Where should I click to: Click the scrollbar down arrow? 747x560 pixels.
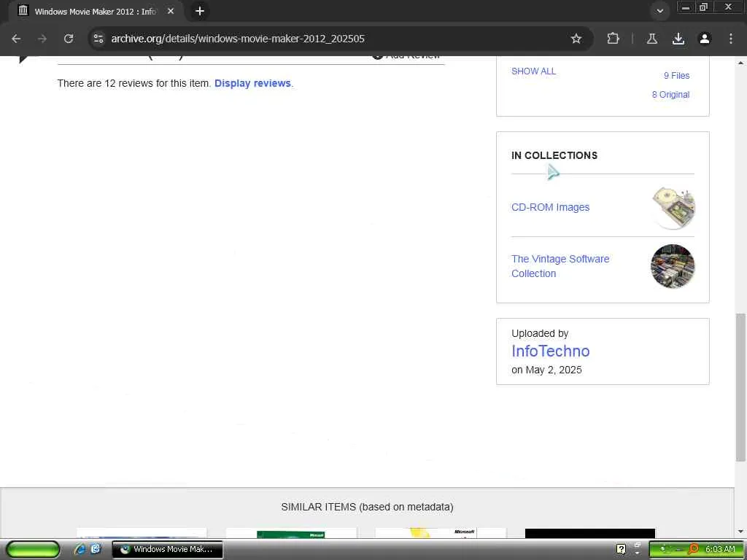[x=741, y=532]
